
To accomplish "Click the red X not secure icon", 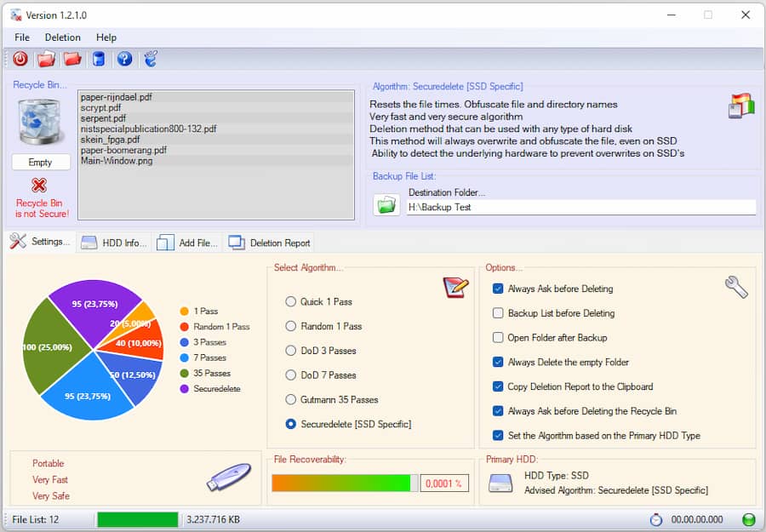I will point(39,186).
